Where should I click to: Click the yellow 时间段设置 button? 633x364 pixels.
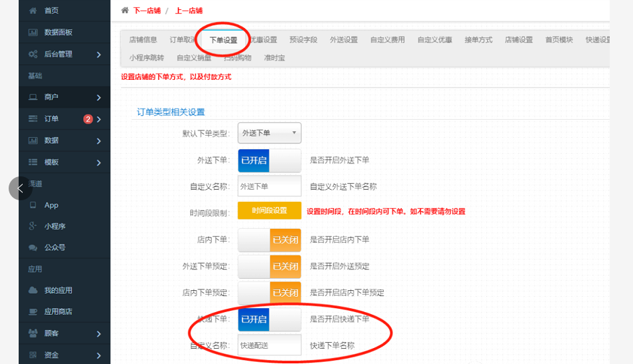pos(269,211)
